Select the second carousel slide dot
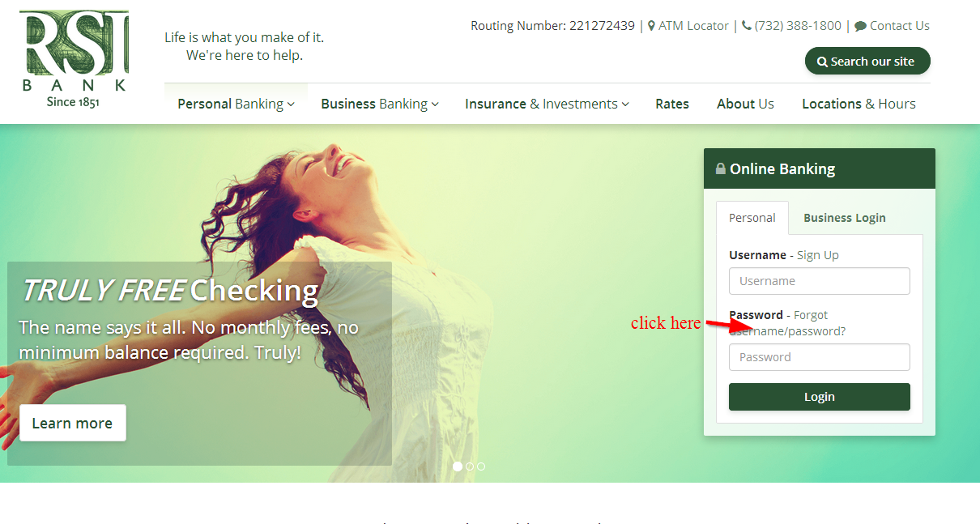This screenshot has width=980, height=524. (x=470, y=466)
